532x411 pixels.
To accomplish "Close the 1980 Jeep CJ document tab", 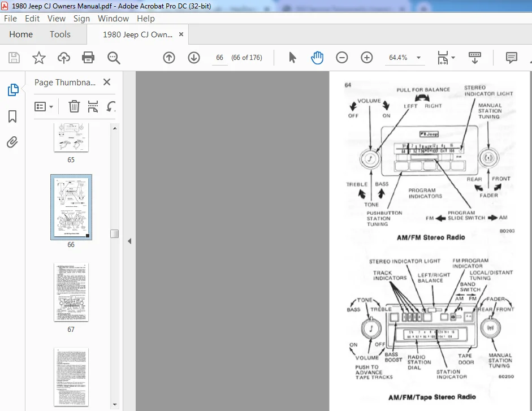I will point(181,34).
